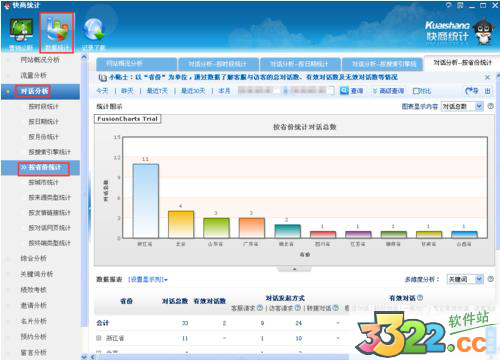
Task: Click the magnifier 查询 search icon
Action: point(344,91)
